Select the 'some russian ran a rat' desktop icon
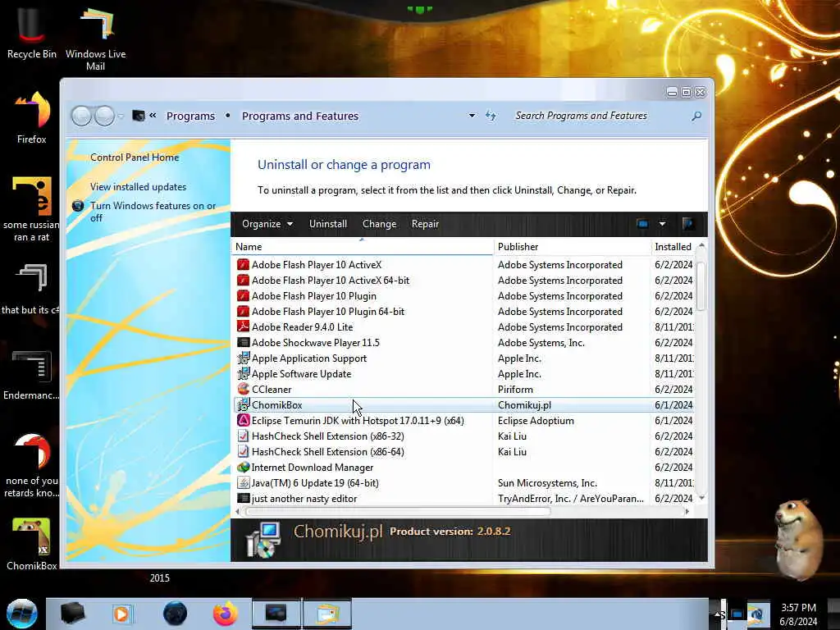840x630 pixels. (32, 209)
